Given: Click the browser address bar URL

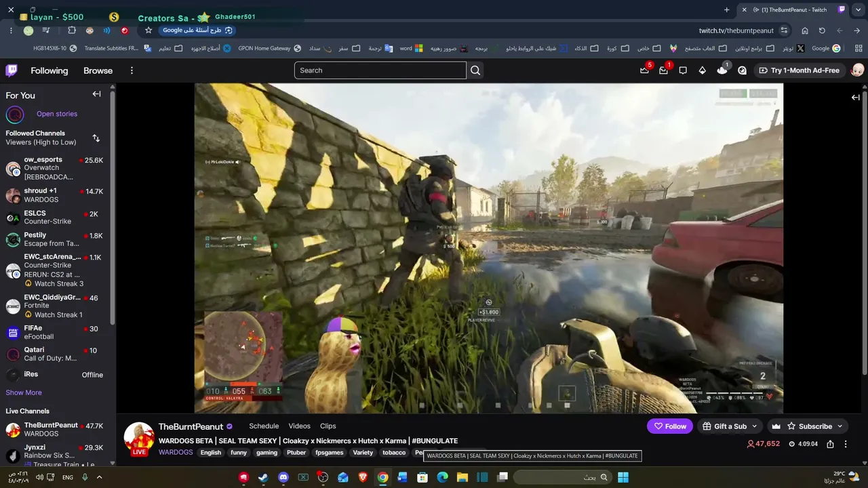Looking at the screenshot, I should pos(736,30).
